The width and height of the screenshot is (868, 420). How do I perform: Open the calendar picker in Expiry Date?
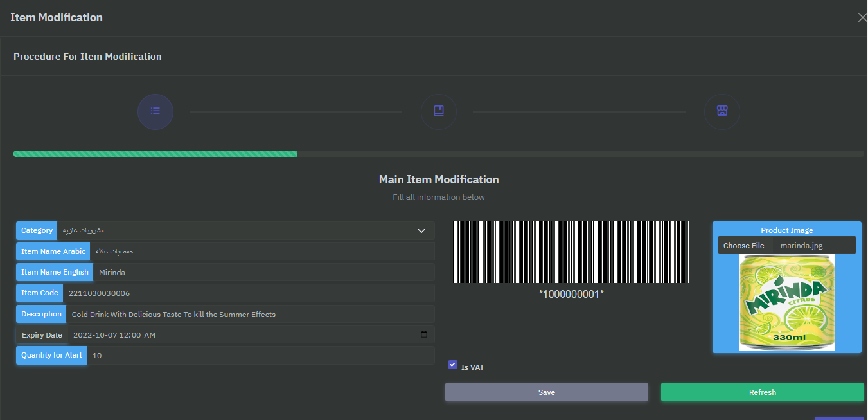coord(424,334)
